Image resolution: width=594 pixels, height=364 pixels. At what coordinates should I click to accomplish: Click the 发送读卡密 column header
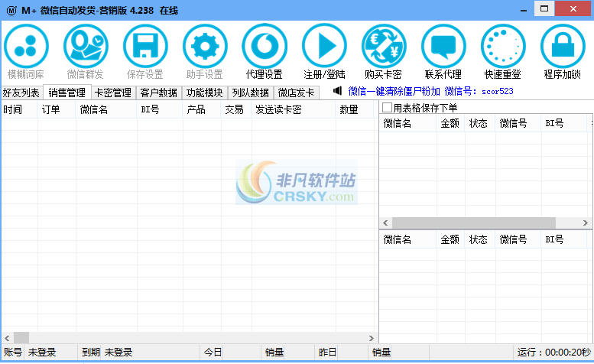point(294,110)
